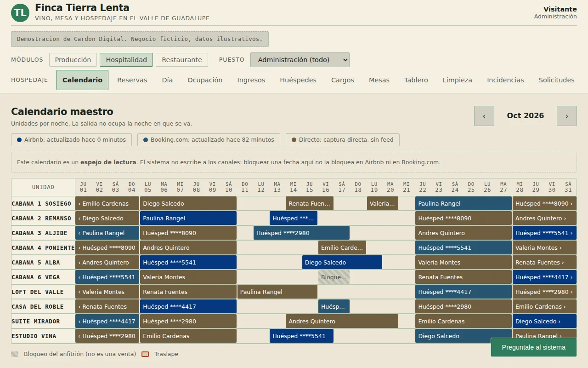Open the Huéspedes tab

point(298,80)
